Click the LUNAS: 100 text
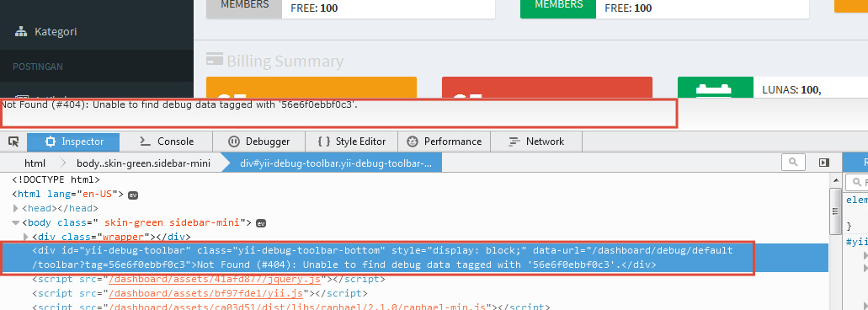This screenshot has width=868, height=310. pos(791,89)
